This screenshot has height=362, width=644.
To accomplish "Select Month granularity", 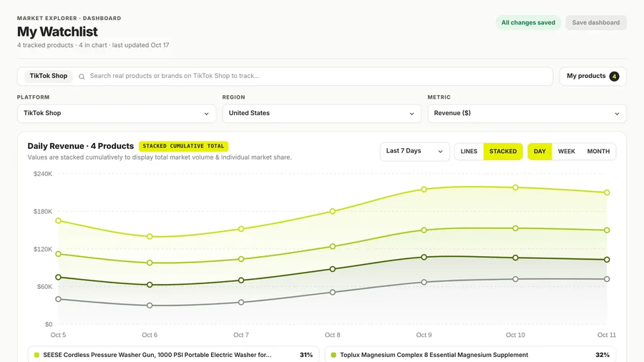I will pos(598,152).
